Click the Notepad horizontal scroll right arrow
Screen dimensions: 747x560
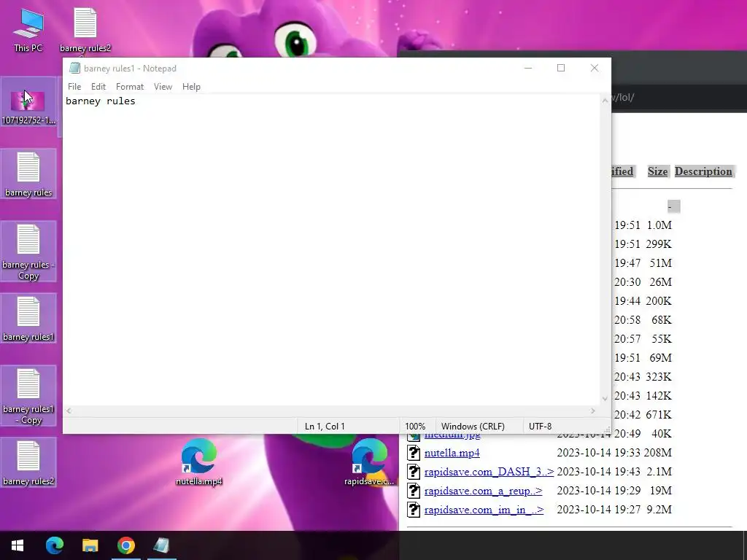[x=593, y=411]
